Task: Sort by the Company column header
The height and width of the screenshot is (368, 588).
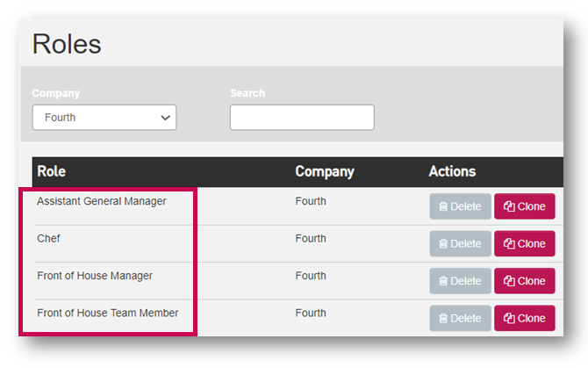Action: click(324, 172)
